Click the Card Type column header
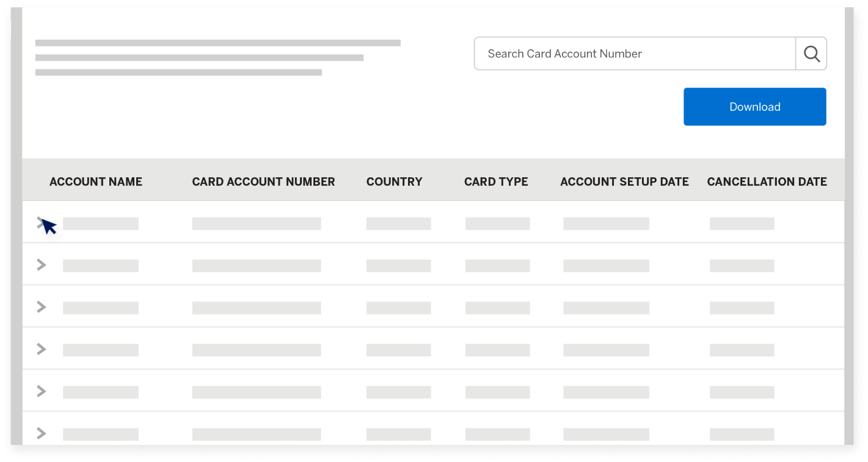The height and width of the screenshot is (462, 868). [x=496, y=182]
